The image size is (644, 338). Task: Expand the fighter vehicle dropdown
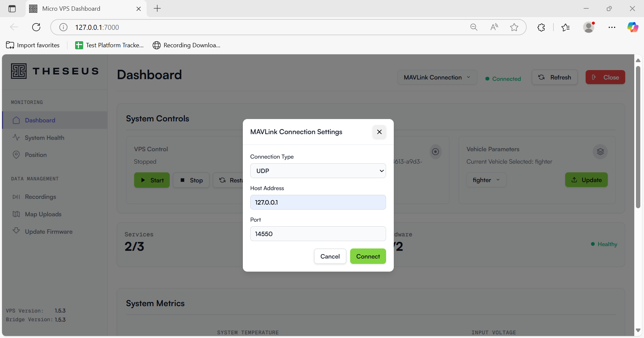coord(486,180)
